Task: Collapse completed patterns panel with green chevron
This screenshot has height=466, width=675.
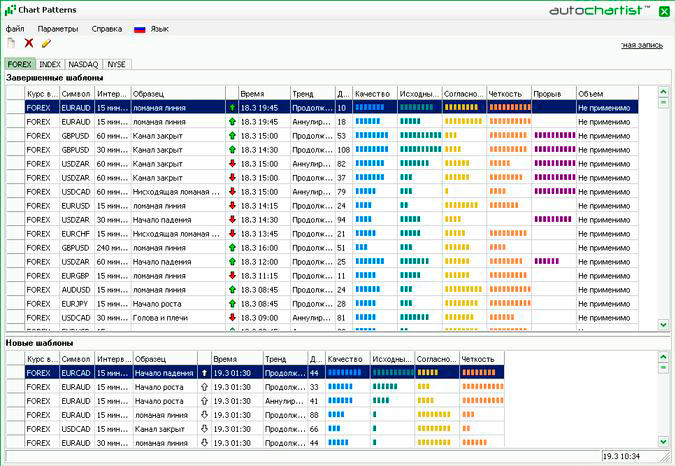Action: click(x=662, y=91)
